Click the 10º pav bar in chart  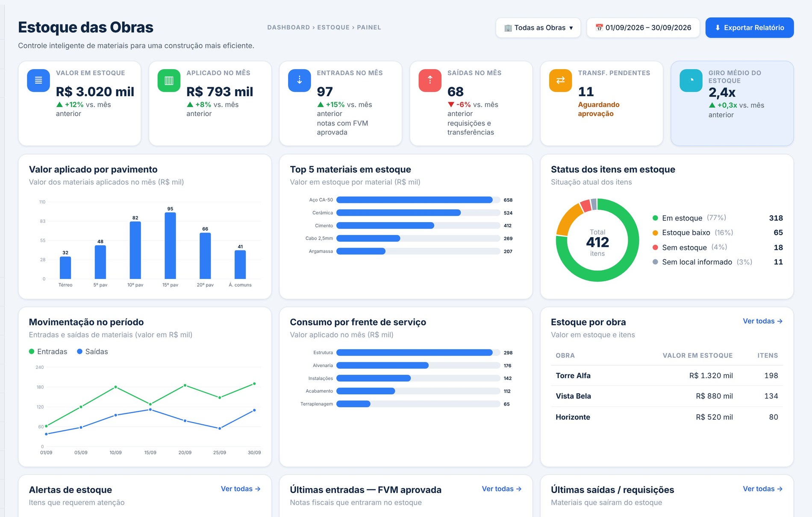[x=135, y=250]
